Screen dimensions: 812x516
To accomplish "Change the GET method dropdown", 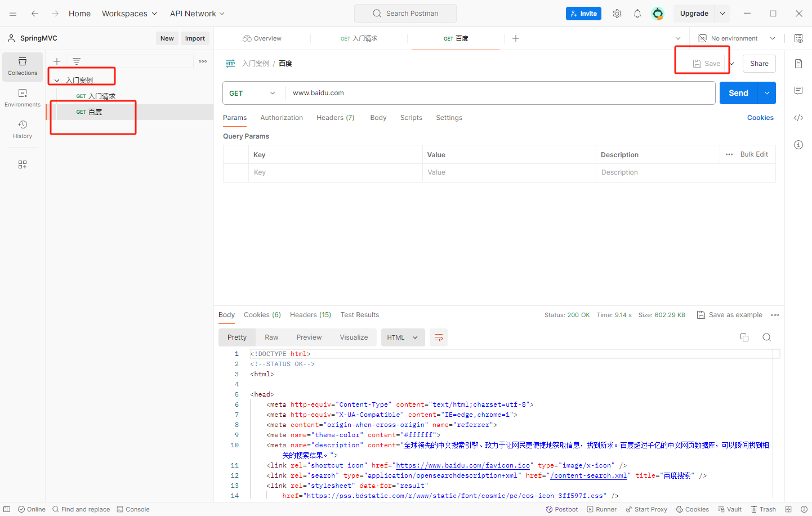I will [x=252, y=93].
